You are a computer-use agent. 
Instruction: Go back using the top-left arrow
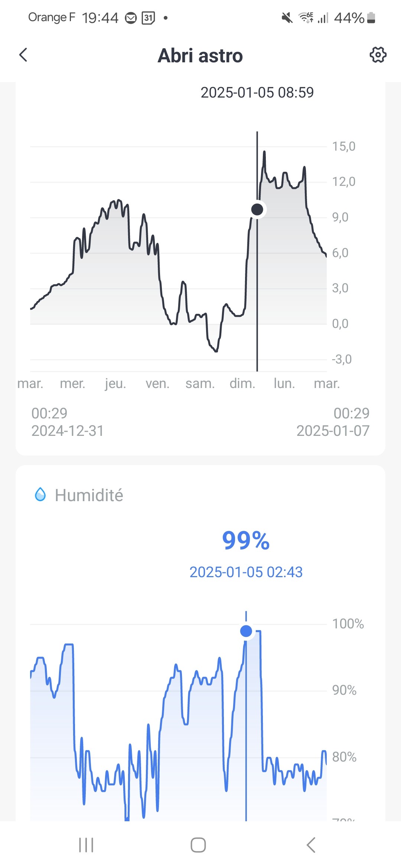coord(23,55)
